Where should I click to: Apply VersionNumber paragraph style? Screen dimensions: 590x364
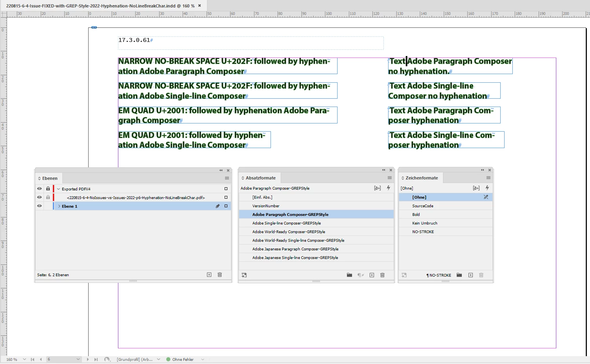click(316, 206)
